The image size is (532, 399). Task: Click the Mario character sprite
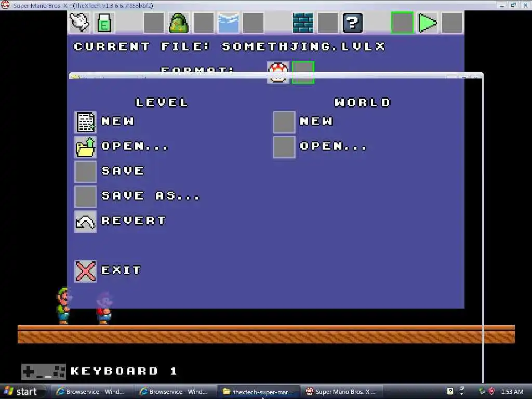point(104,308)
